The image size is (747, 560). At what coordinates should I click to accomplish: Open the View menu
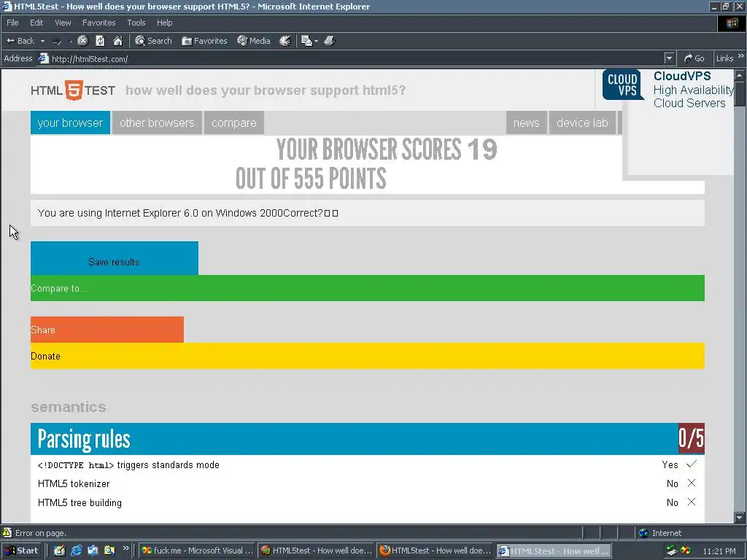(x=63, y=23)
